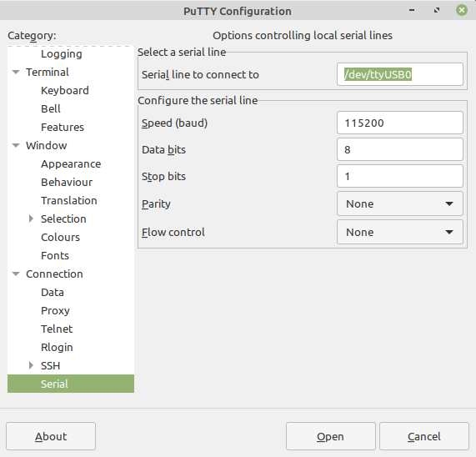476x457 pixels.
Task: Open the Bell settings category
Action: [x=51, y=108]
